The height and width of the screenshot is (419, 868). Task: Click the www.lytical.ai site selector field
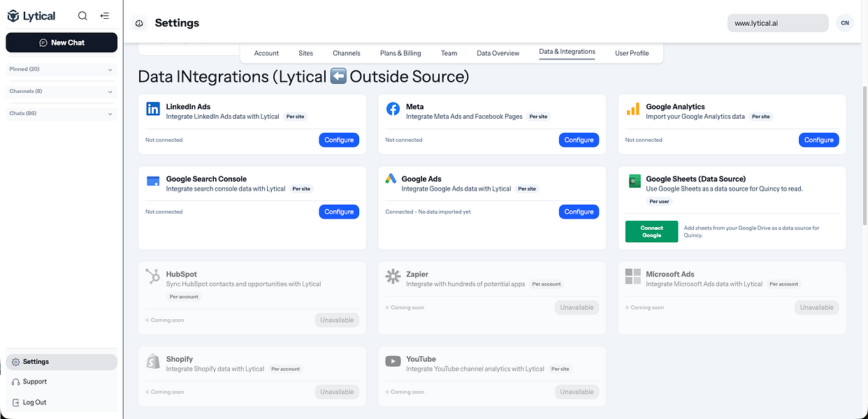(x=777, y=23)
